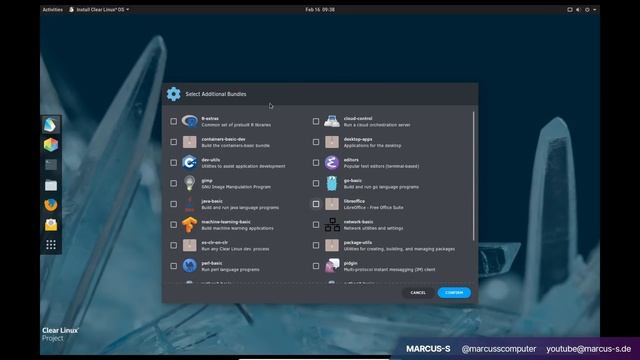Tick the containers-basic-dev checkbox

[x=173, y=142]
